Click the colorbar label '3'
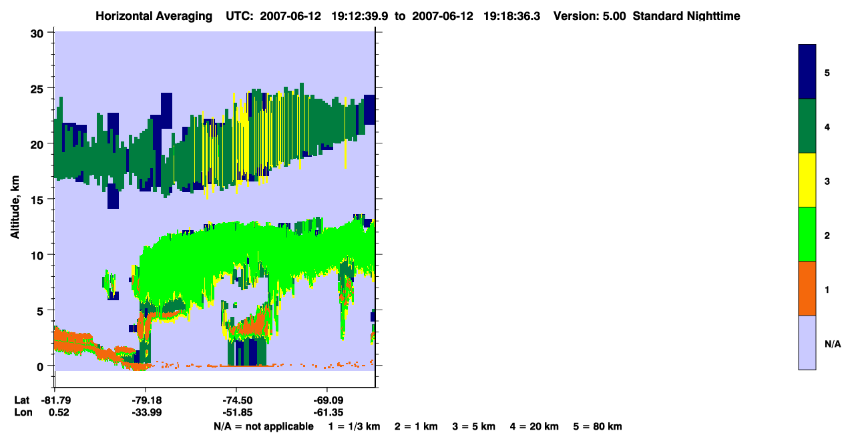868x445 pixels. (828, 181)
